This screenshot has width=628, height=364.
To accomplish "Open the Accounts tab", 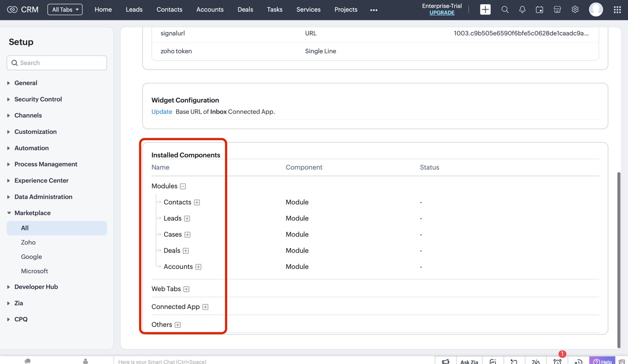I will [x=210, y=10].
